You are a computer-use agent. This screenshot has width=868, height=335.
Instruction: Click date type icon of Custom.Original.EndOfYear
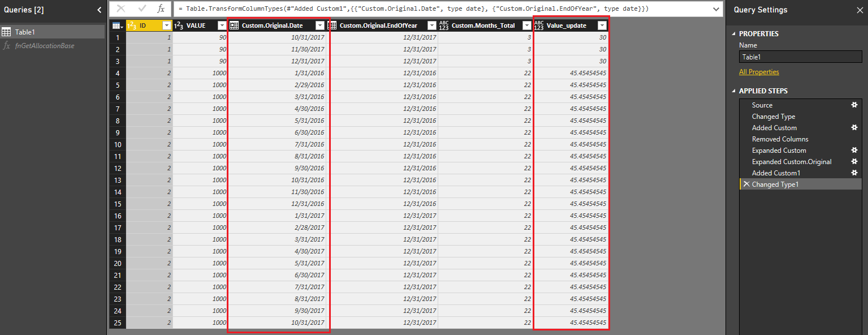(x=333, y=25)
